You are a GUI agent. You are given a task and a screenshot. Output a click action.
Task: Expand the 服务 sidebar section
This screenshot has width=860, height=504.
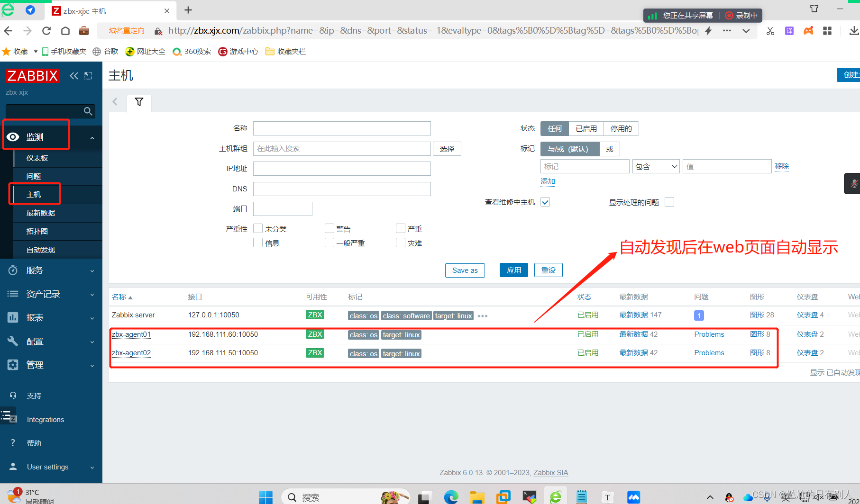tap(51, 270)
